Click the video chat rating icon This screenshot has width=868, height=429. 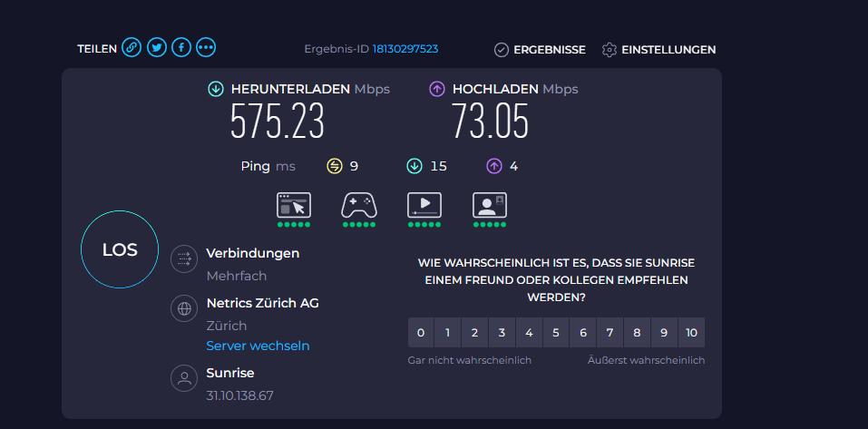click(490, 206)
